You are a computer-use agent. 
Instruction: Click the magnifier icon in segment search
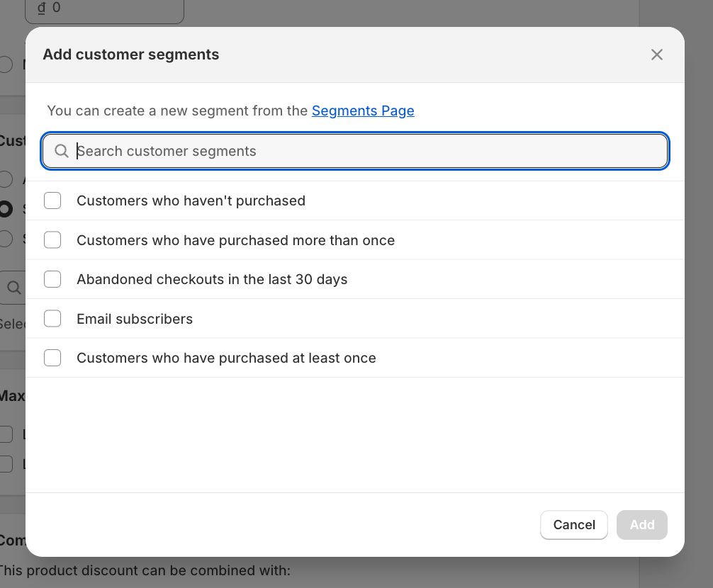(x=62, y=151)
